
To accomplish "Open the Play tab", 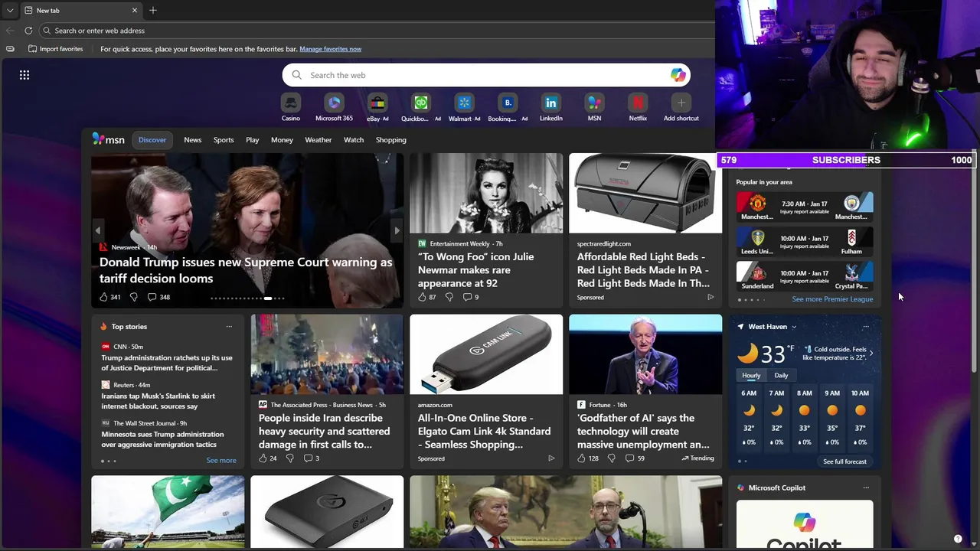I will (253, 140).
